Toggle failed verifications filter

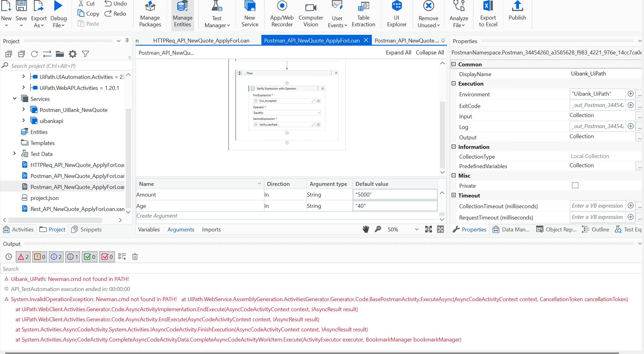[107, 257]
